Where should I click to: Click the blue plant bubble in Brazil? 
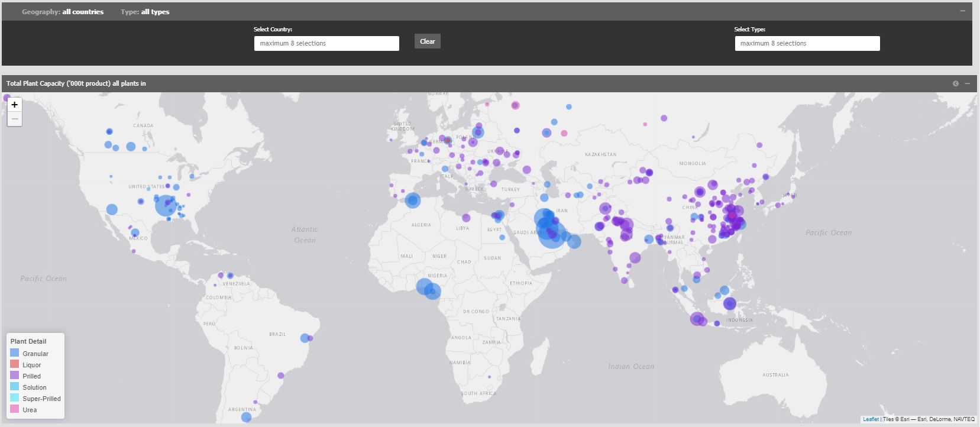[x=305, y=338]
